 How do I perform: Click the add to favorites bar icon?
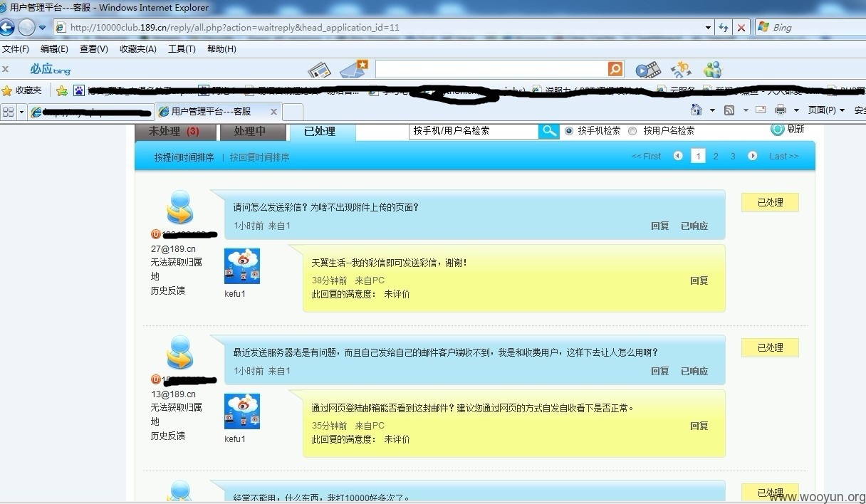tap(62, 90)
